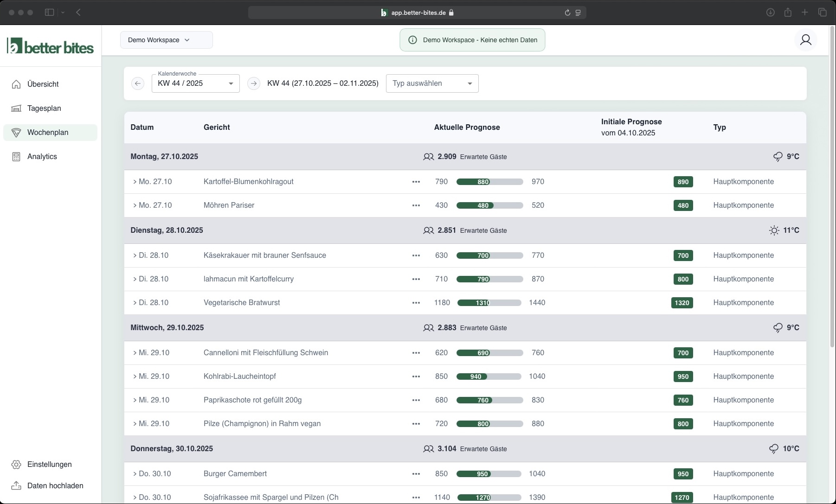Click Daten hochladen to upload data

click(x=55, y=486)
